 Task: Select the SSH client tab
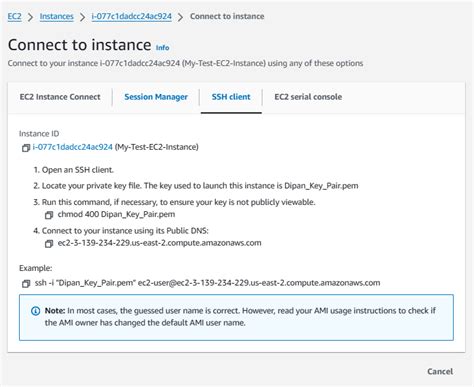[x=231, y=97]
